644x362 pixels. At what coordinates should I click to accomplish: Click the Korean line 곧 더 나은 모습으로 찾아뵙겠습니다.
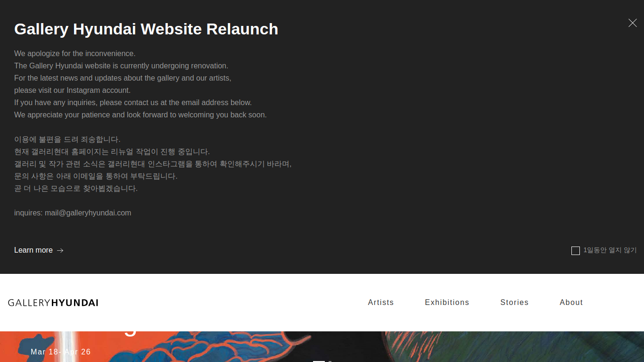pyautogui.click(x=76, y=189)
